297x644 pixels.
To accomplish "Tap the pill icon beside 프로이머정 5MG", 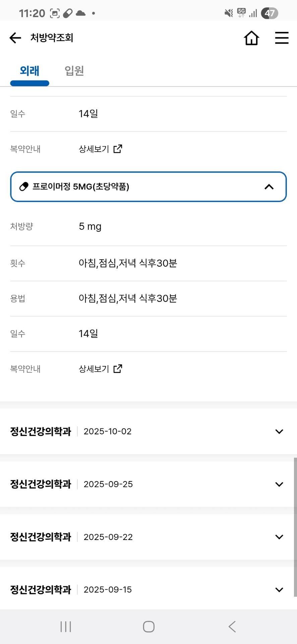I will click(24, 186).
